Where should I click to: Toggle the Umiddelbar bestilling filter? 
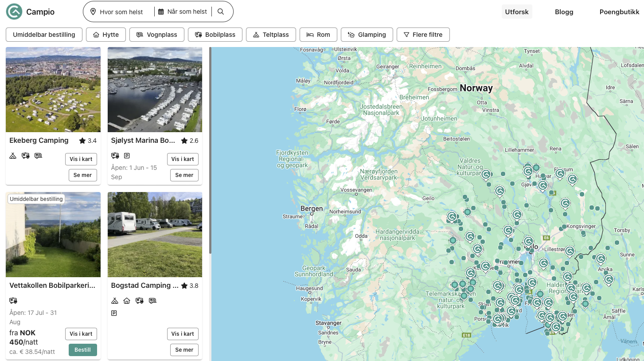click(44, 35)
